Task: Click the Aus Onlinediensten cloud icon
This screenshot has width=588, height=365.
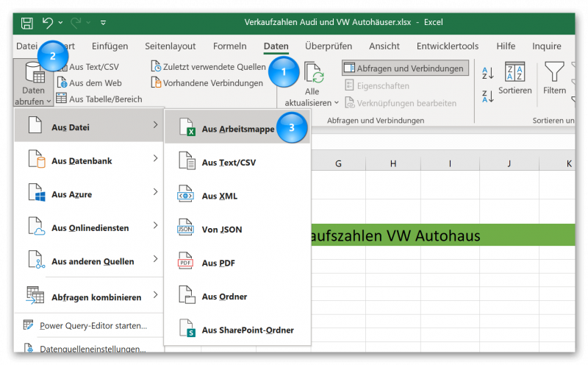Action: [37, 226]
